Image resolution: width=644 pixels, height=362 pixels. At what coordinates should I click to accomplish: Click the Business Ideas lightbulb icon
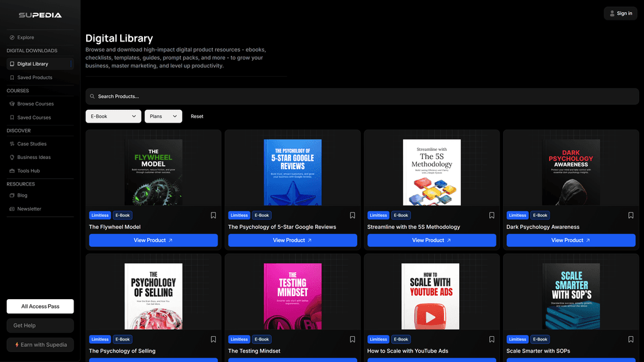coord(13,157)
